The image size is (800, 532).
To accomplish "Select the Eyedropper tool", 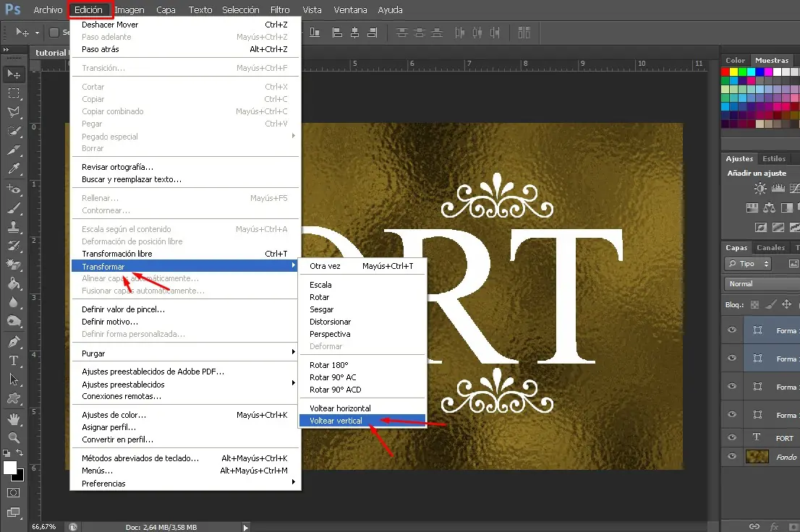I will pyautogui.click(x=14, y=169).
